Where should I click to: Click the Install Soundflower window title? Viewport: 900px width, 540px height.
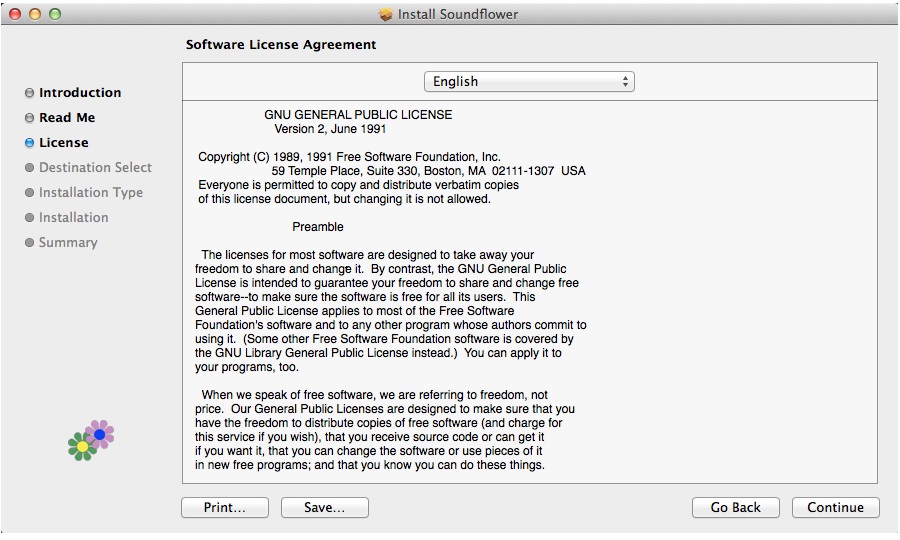coord(458,15)
